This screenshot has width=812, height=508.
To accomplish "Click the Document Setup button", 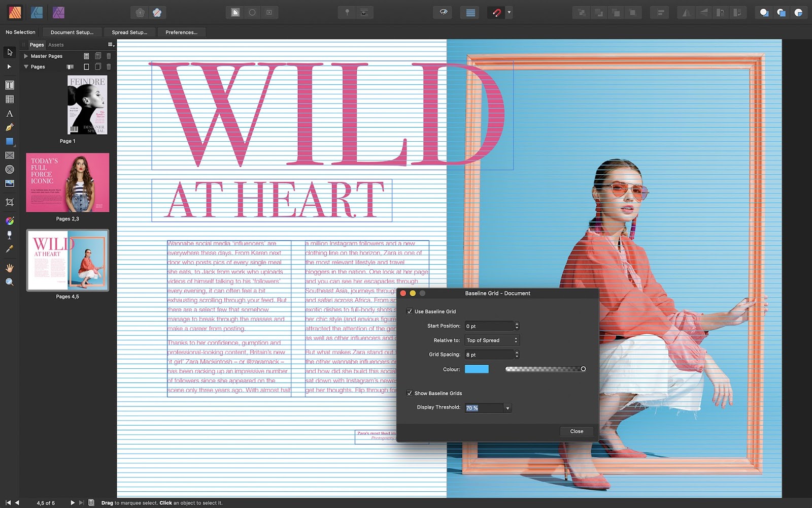I will [x=72, y=32].
